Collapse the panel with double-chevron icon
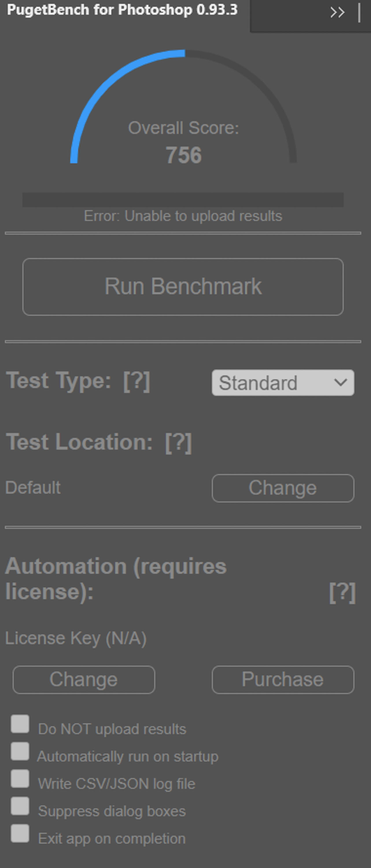This screenshot has width=371, height=868. [337, 13]
